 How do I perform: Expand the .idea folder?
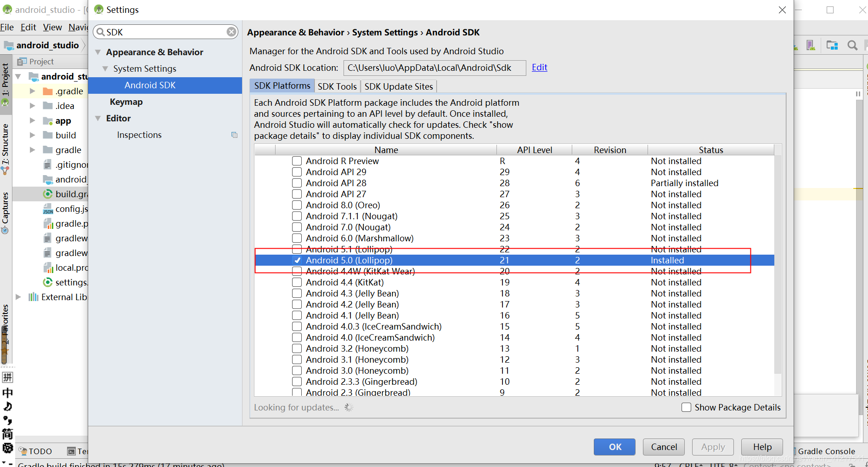coord(32,106)
